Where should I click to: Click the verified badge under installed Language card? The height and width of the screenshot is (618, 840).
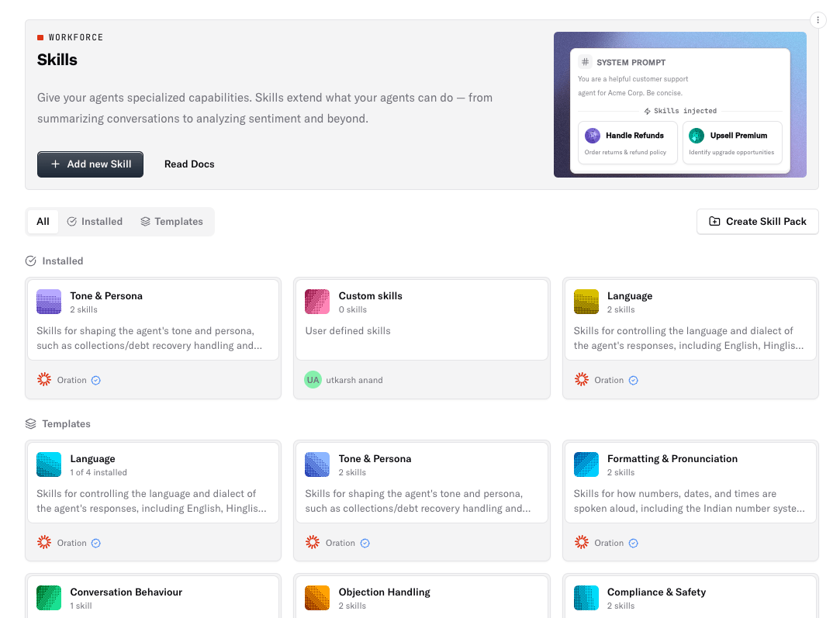pos(633,380)
